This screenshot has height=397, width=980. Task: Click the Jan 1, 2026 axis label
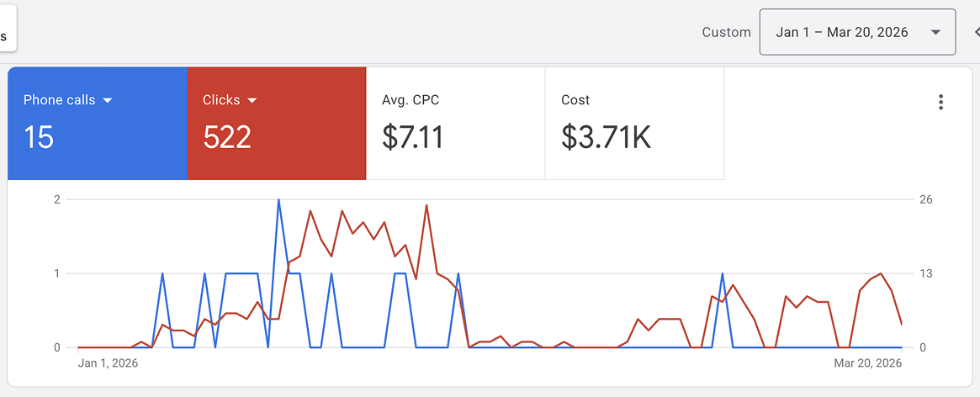(x=108, y=363)
